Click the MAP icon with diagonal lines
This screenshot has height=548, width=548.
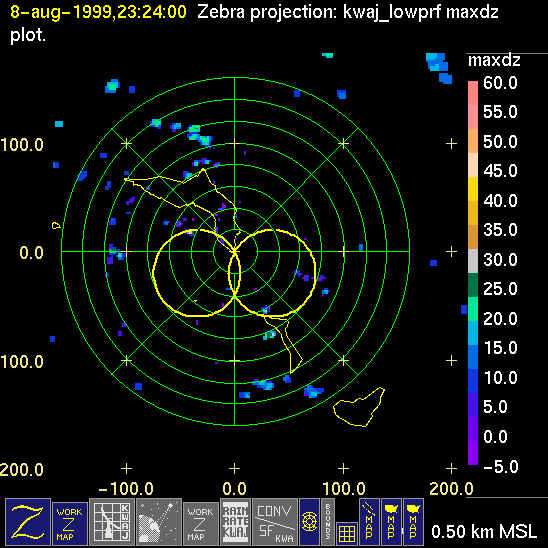click(x=369, y=522)
